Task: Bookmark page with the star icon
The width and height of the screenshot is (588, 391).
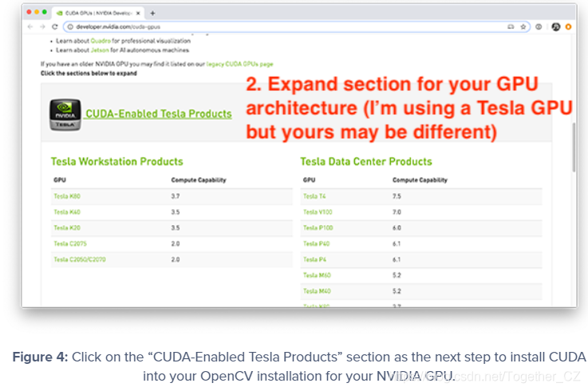Action: 524,26
